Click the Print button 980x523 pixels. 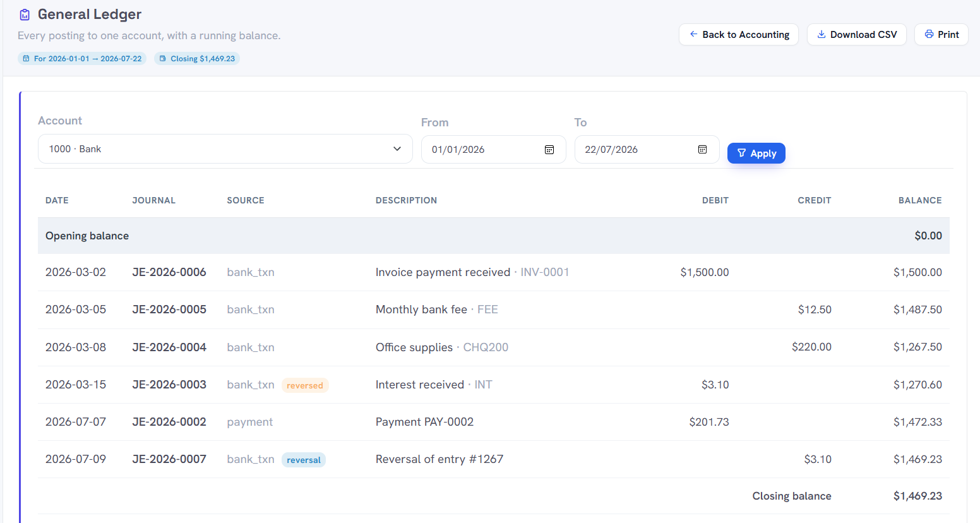941,35
